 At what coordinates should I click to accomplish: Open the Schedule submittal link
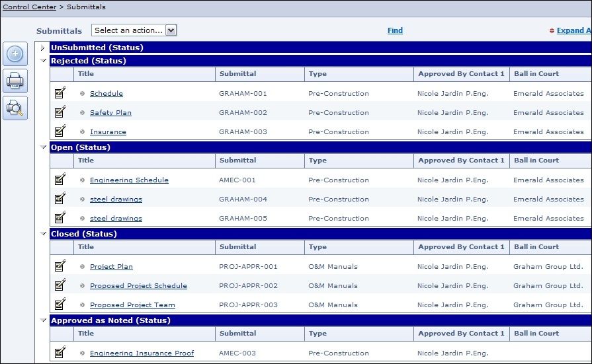coord(106,94)
